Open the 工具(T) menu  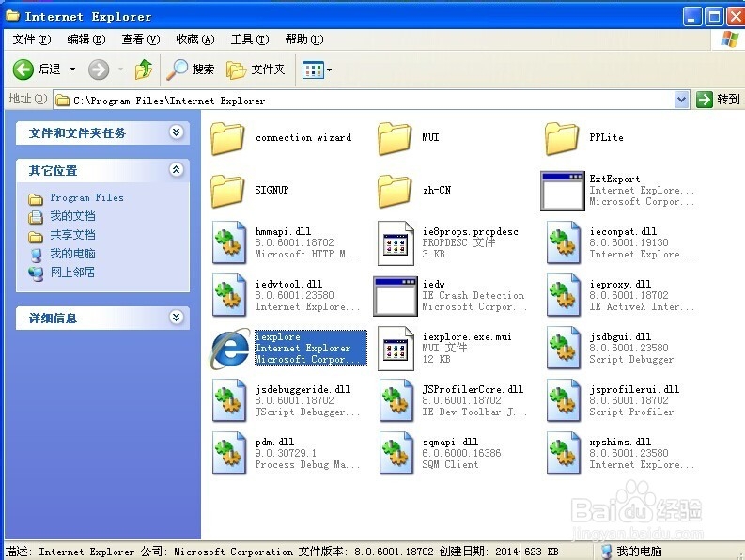pos(250,39)
